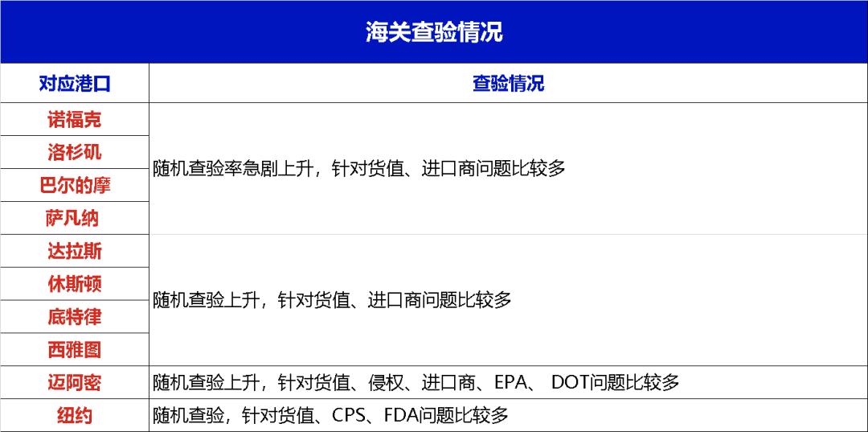Click the 巴尔的摩 port cell
Screen dimensions: 868x432
(74, 186)
